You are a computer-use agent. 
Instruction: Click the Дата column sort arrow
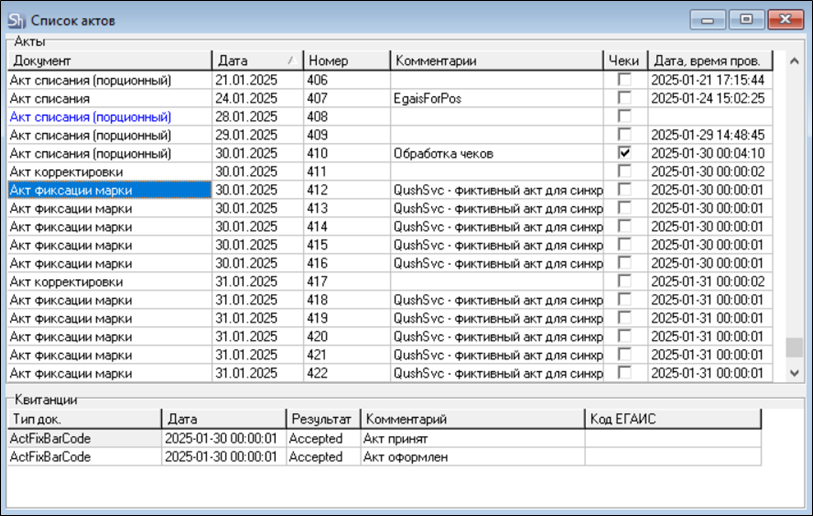pos(290,61)
